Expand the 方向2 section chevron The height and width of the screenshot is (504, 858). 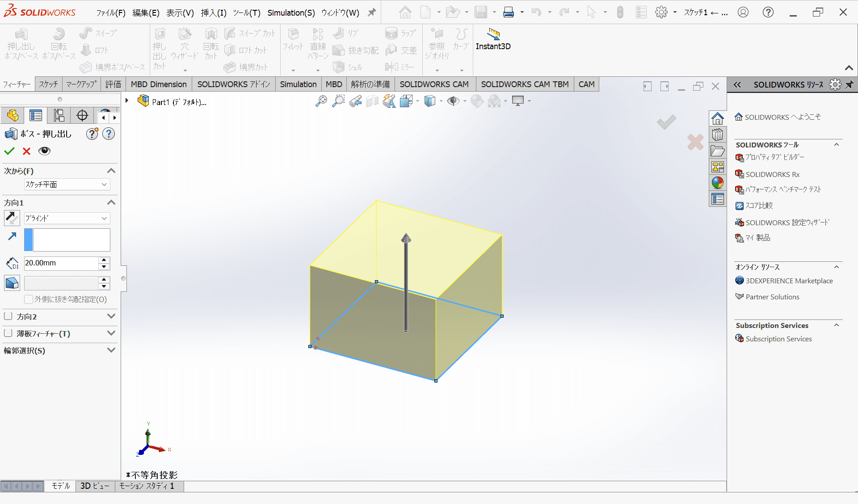pyautogui.click(x=111, y=316)
